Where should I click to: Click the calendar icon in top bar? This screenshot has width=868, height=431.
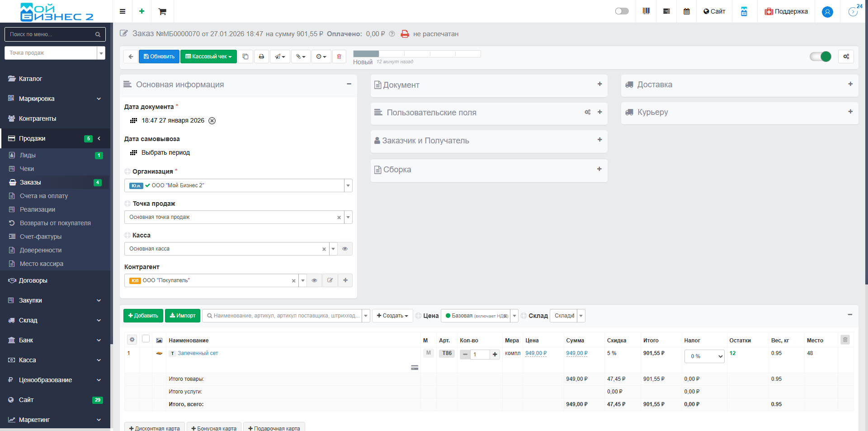click(686, 11)
